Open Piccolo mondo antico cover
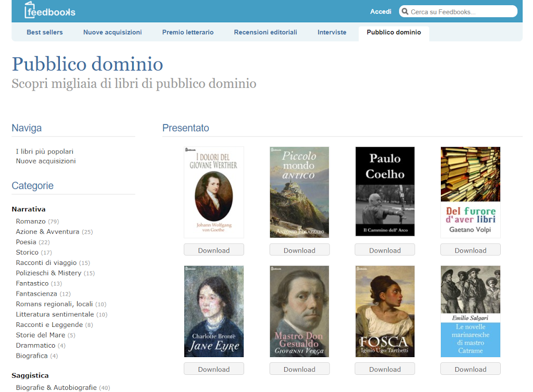 pos(299,192)
